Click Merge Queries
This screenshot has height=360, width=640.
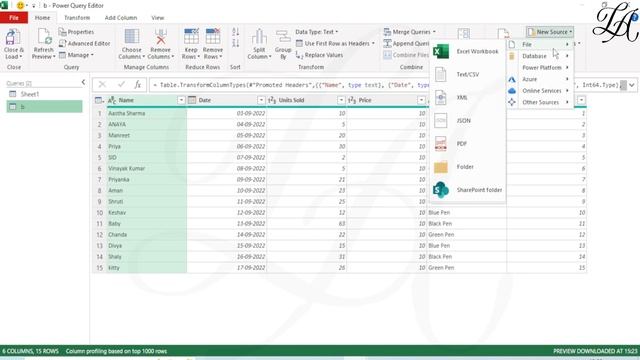[x=409, y=32]
